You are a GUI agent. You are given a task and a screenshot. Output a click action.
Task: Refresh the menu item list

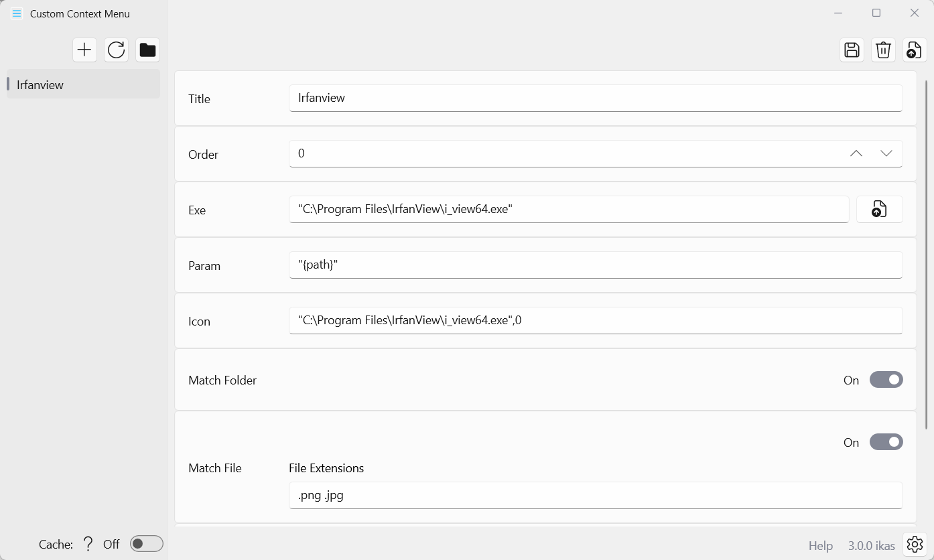116,50
